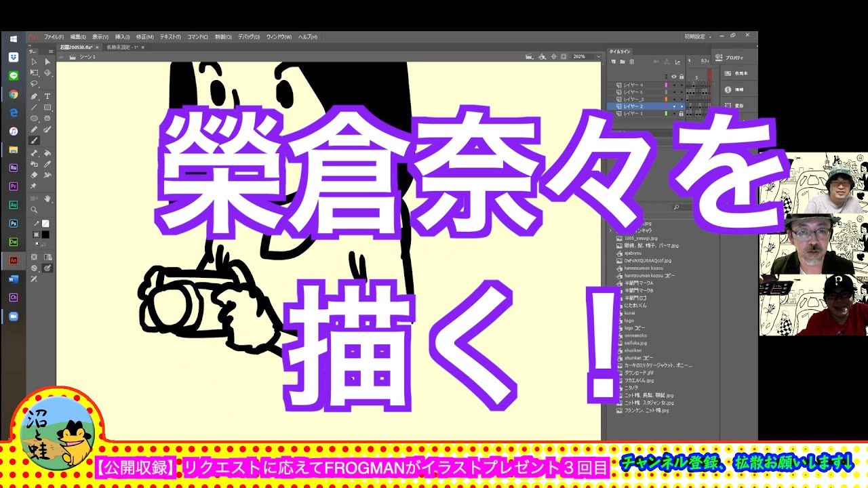Open the ファイル(F) menu
The height and width of the screenshot is (488, 868).
click(x=54, y=37)
